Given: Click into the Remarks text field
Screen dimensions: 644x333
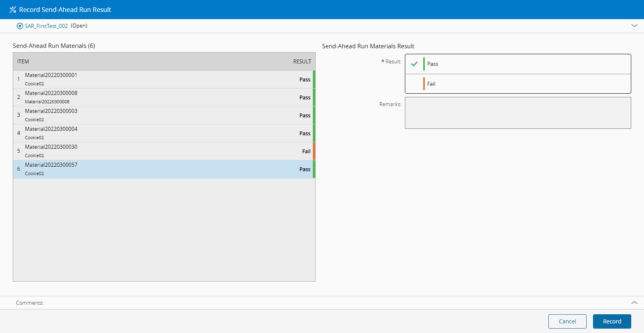Looking at the screenshot, I should tap(518, 113).
